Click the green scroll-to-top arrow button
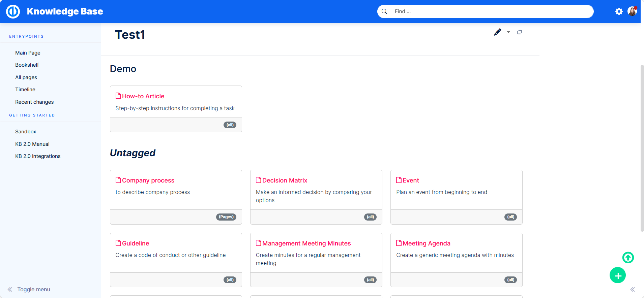 pos(628,258)
